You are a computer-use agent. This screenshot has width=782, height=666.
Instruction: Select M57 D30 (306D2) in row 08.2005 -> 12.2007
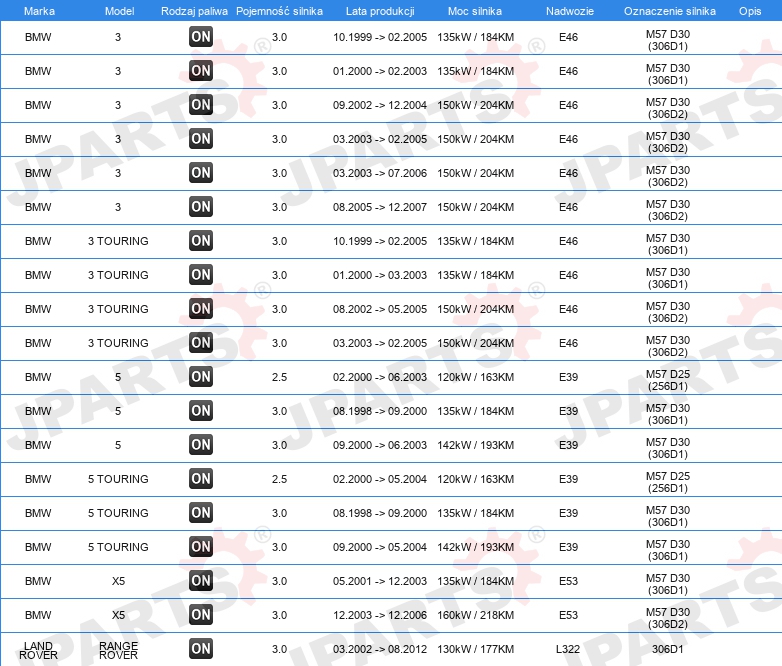(x=668, y=210)
